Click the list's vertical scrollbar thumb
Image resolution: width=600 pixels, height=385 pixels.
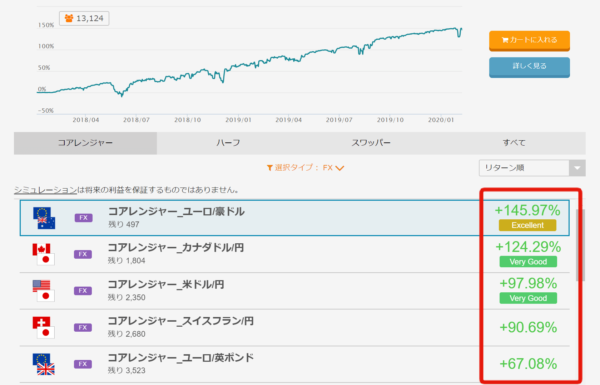[581, 245]
